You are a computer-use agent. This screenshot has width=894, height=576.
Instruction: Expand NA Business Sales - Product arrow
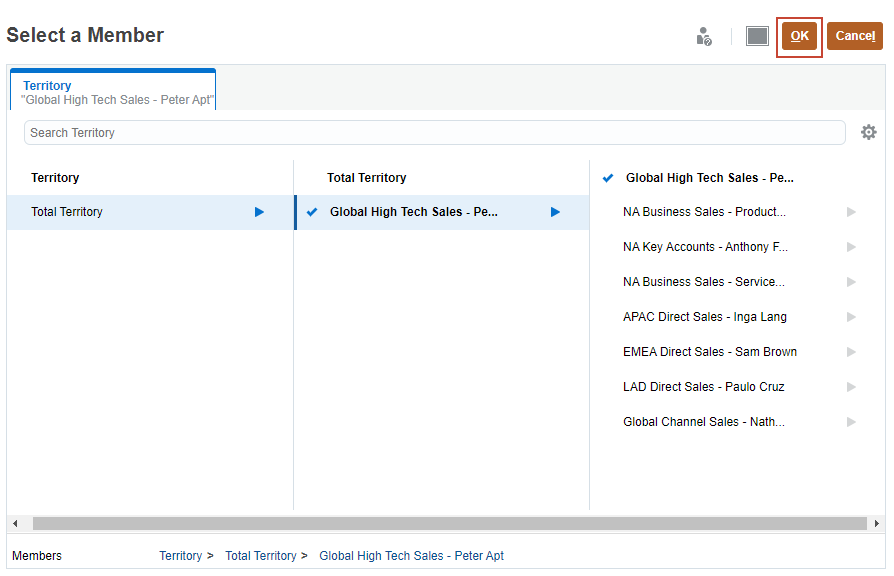click(851, 212)
